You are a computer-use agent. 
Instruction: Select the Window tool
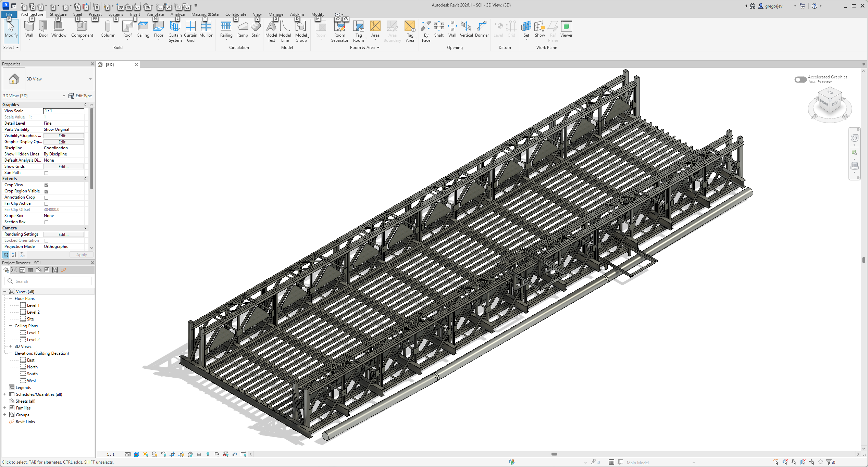click(59, 29)
